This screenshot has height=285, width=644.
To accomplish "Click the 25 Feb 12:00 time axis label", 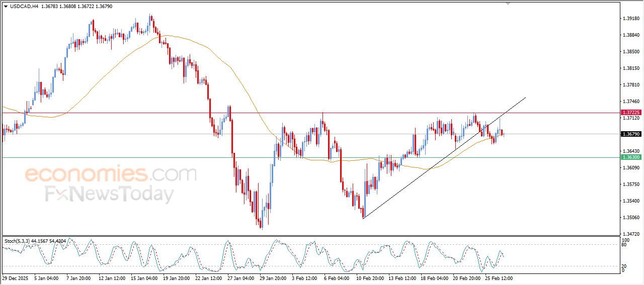I will [x=500, y=278].
